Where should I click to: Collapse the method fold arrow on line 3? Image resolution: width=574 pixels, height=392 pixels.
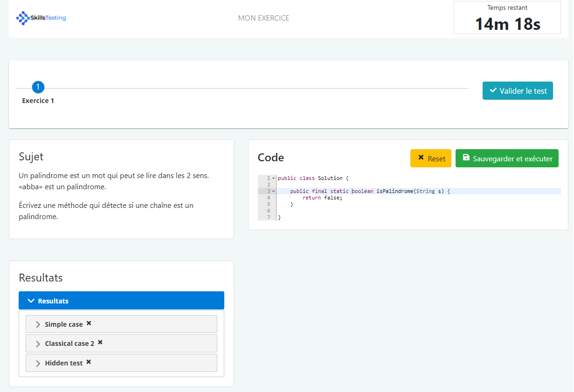click(273, 191)
